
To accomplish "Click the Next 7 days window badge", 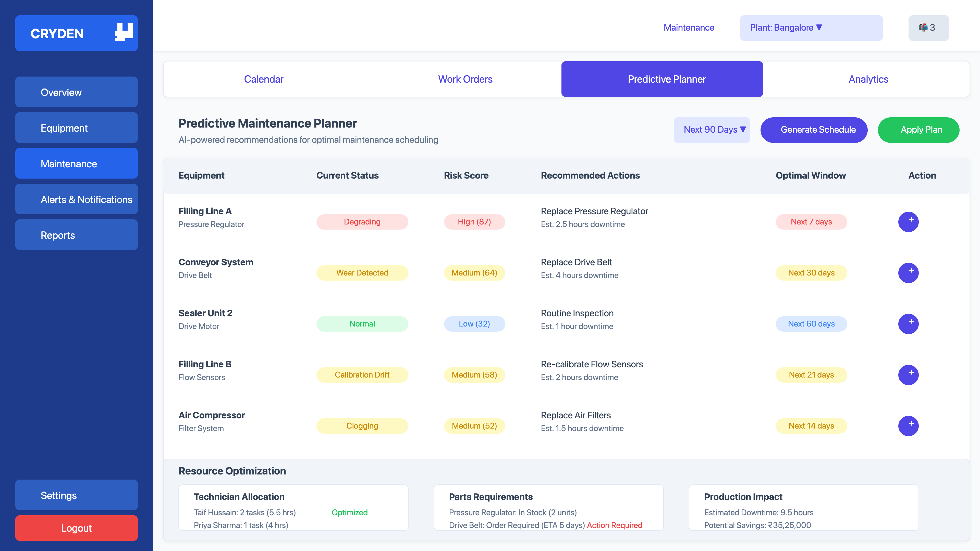I will 811,222.
